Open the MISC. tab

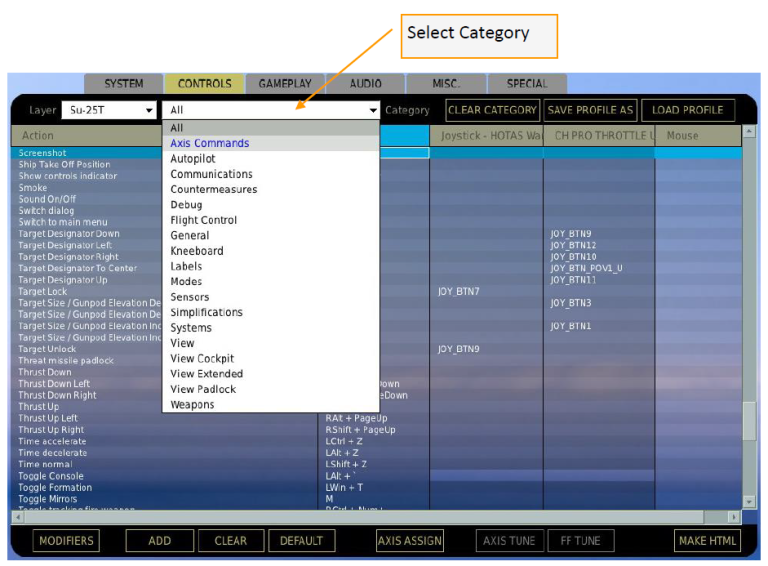[446, 84]
